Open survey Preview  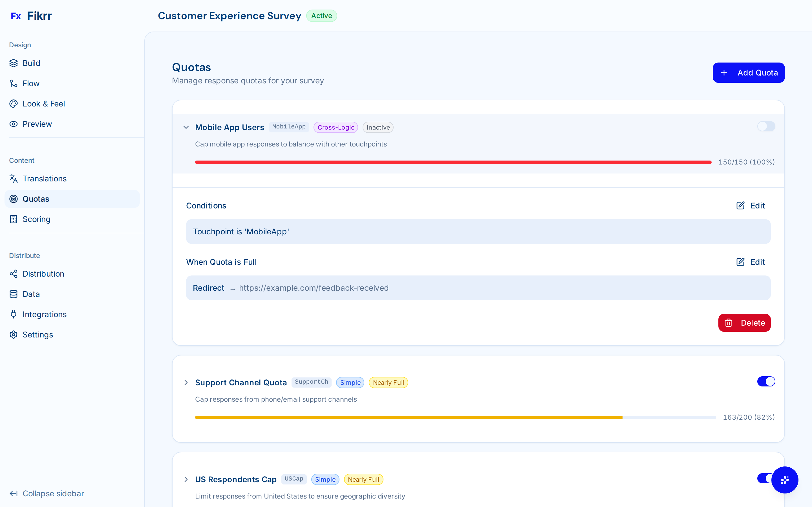pyautogui.click(x=37, y=124)
